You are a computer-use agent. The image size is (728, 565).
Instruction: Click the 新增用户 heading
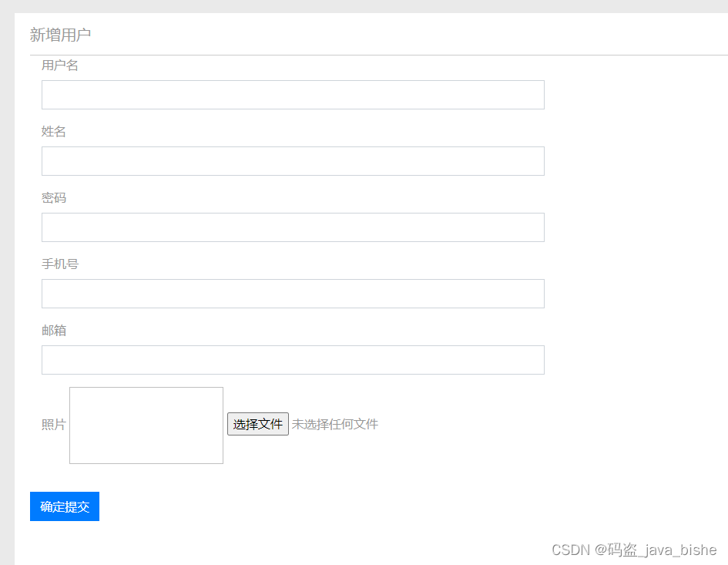(x=60, y=35)
